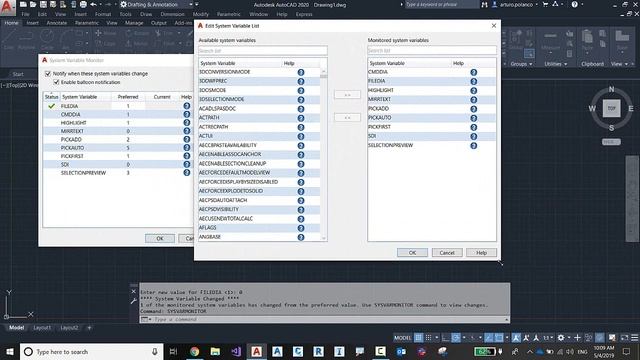Open help icon for ACTPATH row
This screenshot has width=640, height=360.
tap(301, 118)
